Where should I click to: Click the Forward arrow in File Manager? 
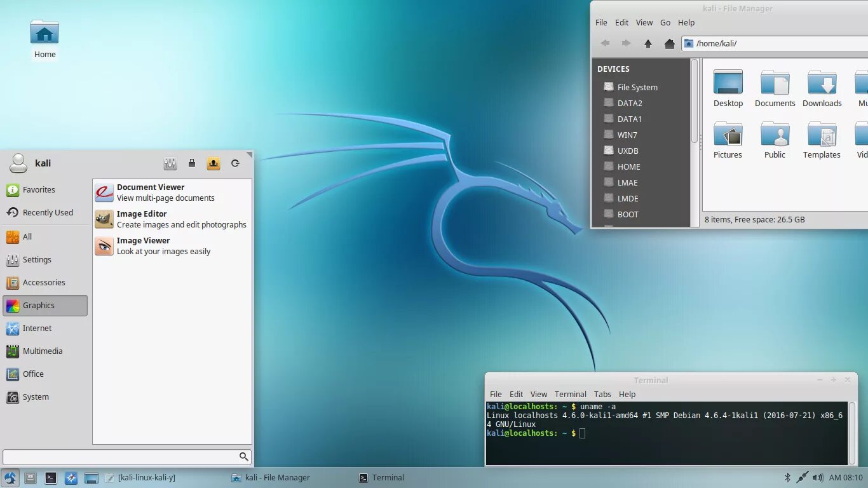tap(626, 43)
